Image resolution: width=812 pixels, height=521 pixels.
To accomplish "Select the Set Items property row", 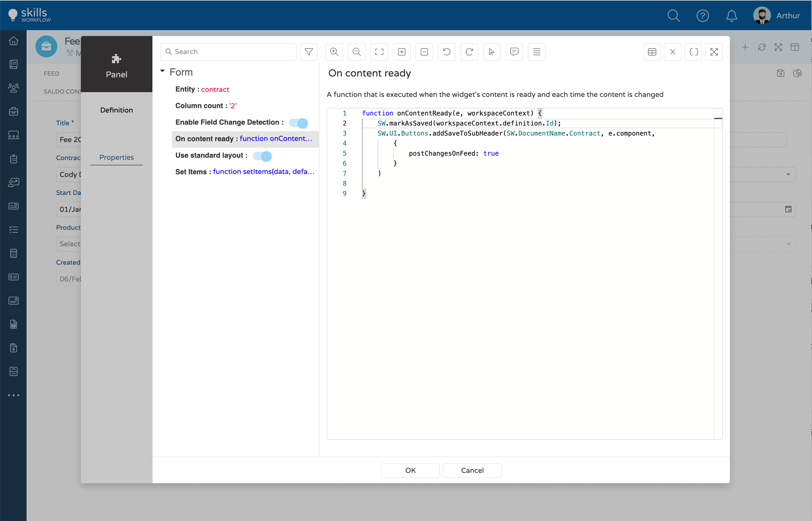I will [245, 172].
